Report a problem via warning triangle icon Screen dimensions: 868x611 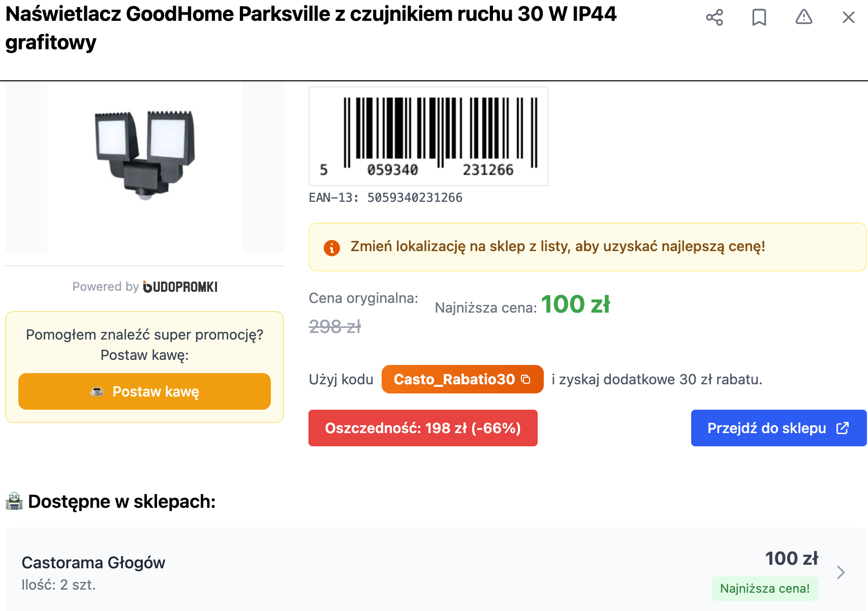point(804,17)
